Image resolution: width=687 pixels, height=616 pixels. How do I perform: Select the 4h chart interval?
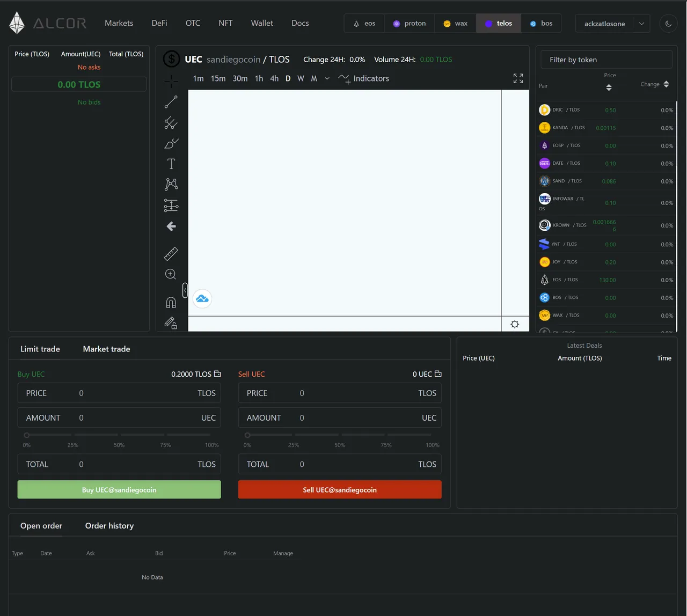[274, 78]
